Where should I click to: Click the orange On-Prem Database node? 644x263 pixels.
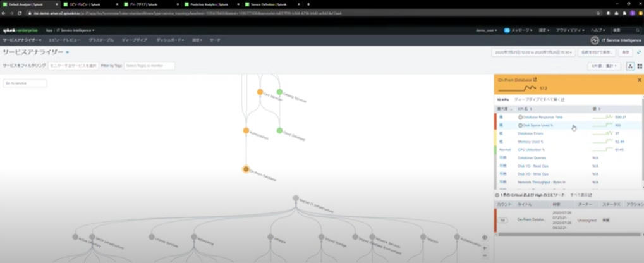point(246,169)
